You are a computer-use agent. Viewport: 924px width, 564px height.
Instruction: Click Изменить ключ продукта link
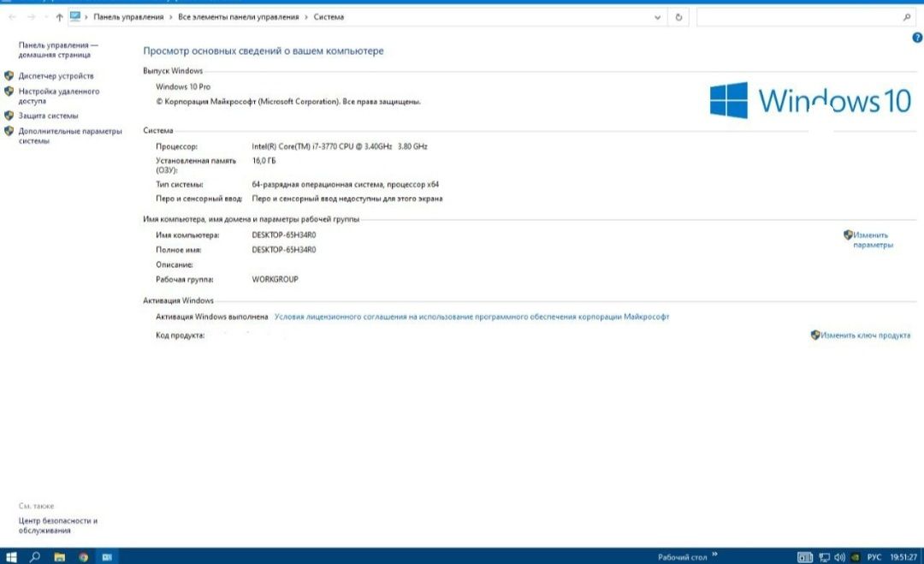tap(865, 335)
